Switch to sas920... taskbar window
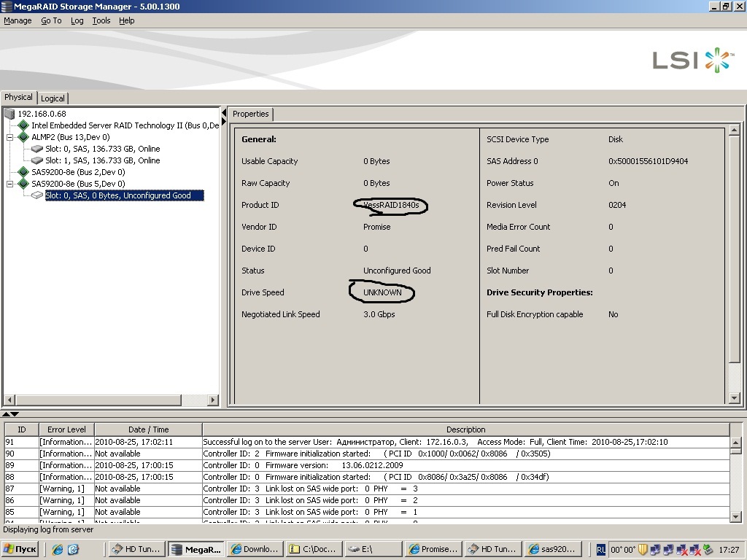The height and width of the screenshot is (560, 747). click(551, 549)
